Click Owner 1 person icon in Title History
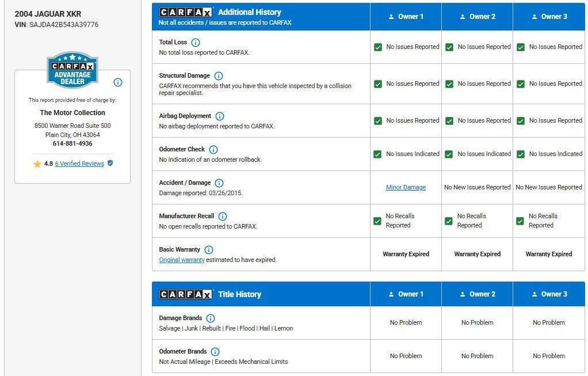Image resolution: width=588 pixels, height=376 pixels. [391, 295]
